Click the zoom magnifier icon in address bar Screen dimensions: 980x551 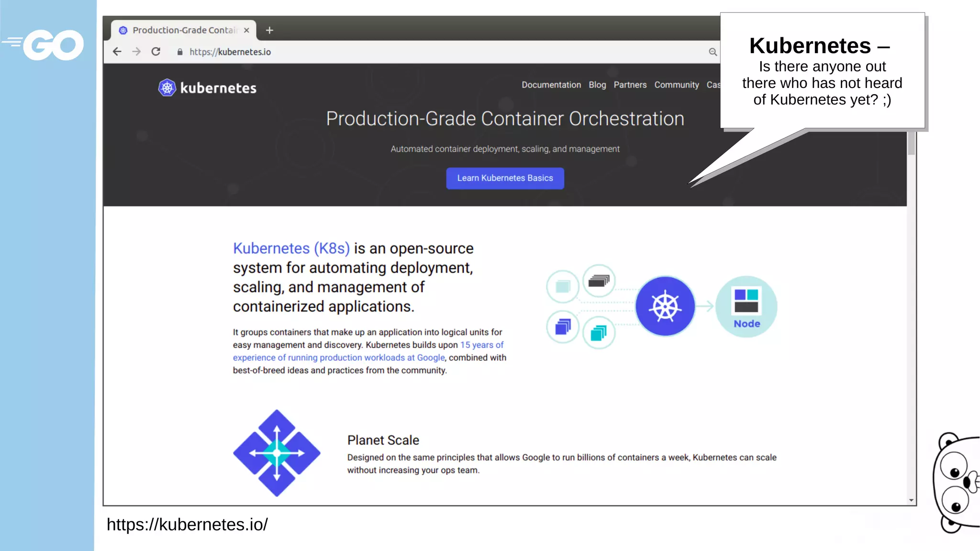coord(713,52)
